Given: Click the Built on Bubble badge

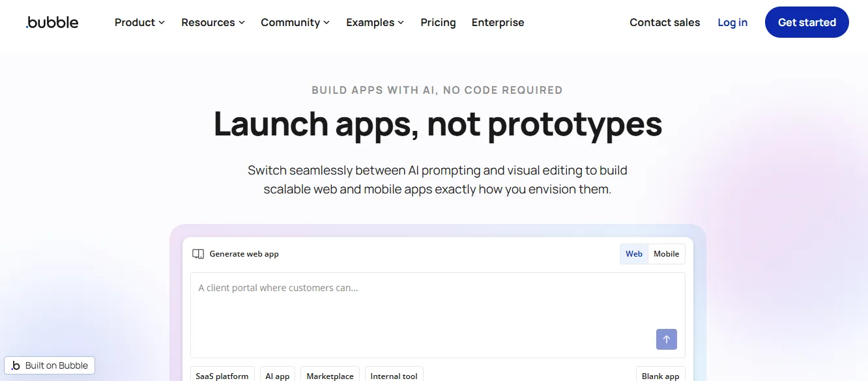Looking at the screenshot, I should point(50,365).
